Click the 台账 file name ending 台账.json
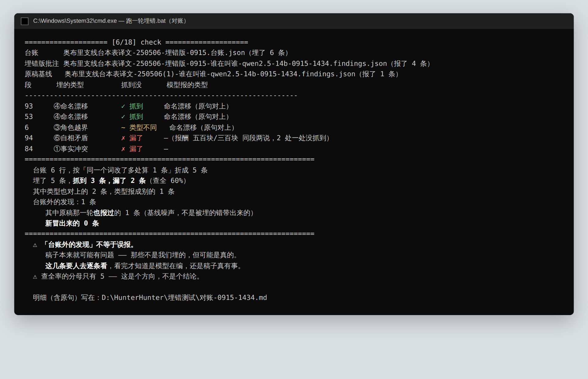 (154, 53)
